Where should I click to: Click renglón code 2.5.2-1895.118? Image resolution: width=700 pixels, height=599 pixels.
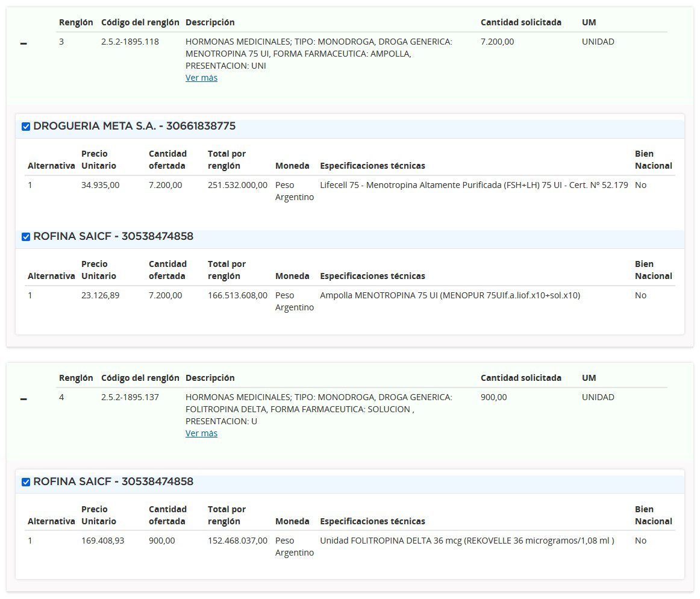click(130, 42)
